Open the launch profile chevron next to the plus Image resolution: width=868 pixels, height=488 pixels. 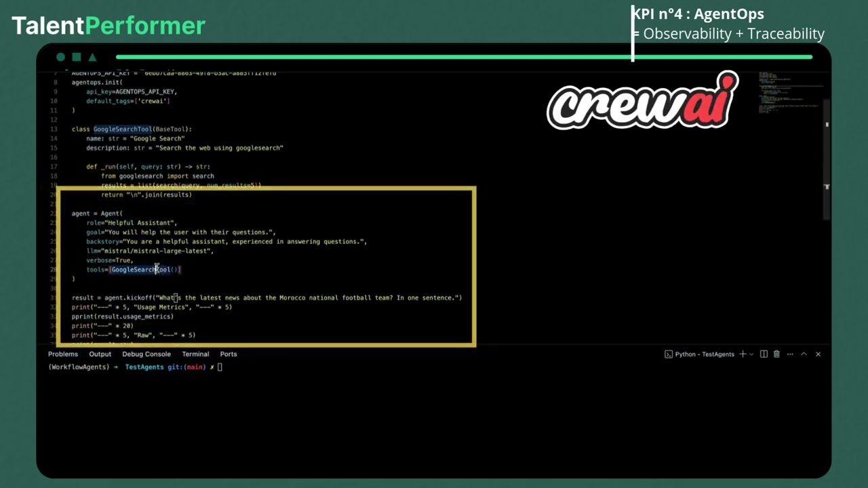coord(751,354)
